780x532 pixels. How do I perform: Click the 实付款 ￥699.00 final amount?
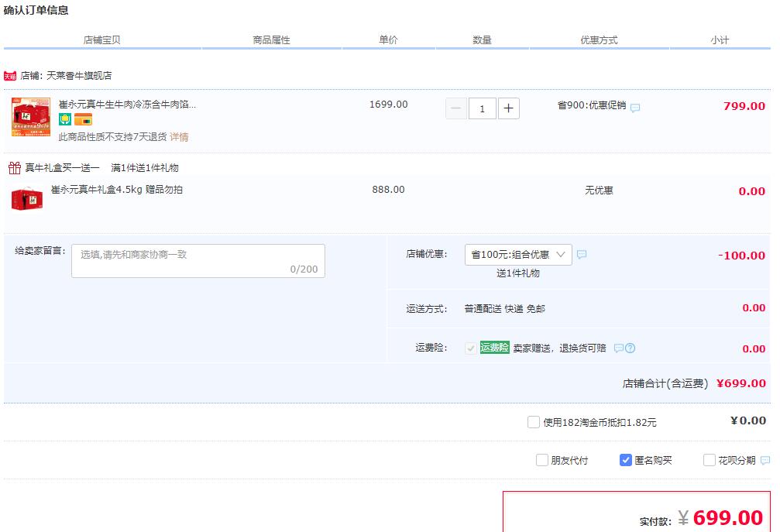coord(701,518)
